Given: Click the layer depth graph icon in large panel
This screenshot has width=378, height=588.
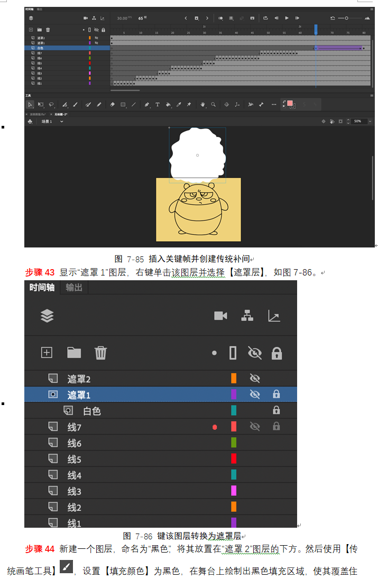Looking at the screenshot, I should pyautogui.click(x=274, y=316).
